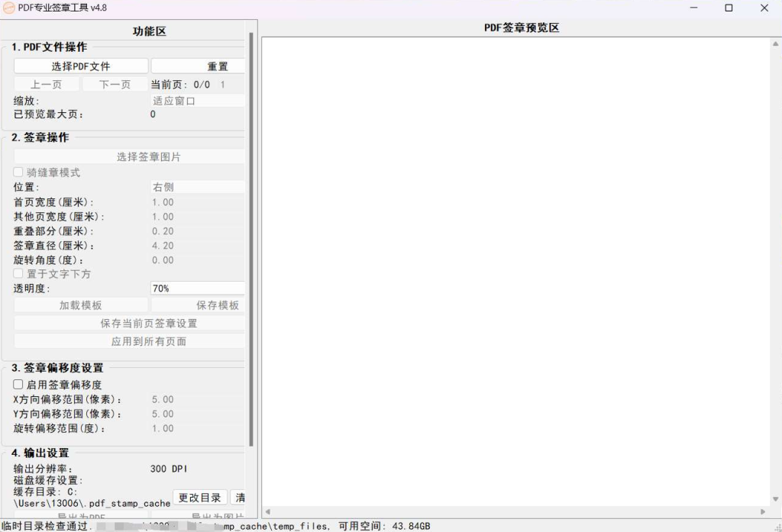
Task: Click the empty PDF preview canvas
Action: [516, 272]
